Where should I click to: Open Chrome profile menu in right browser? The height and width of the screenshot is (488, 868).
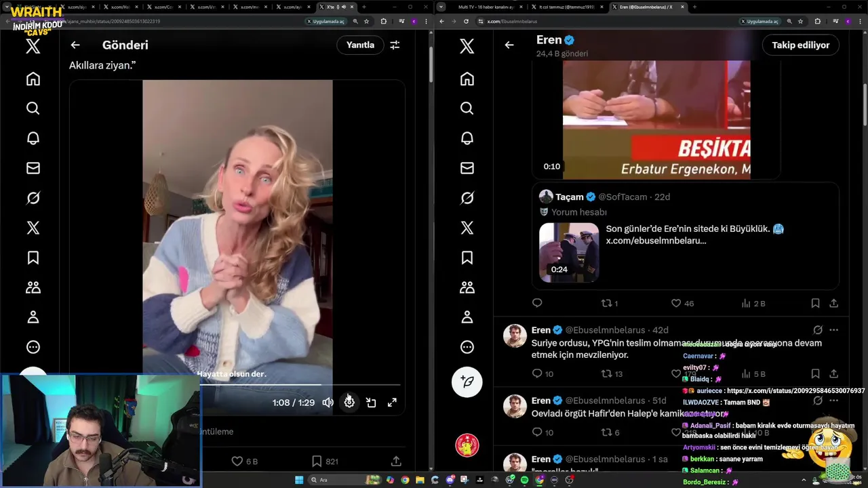(x=848, y=21)
